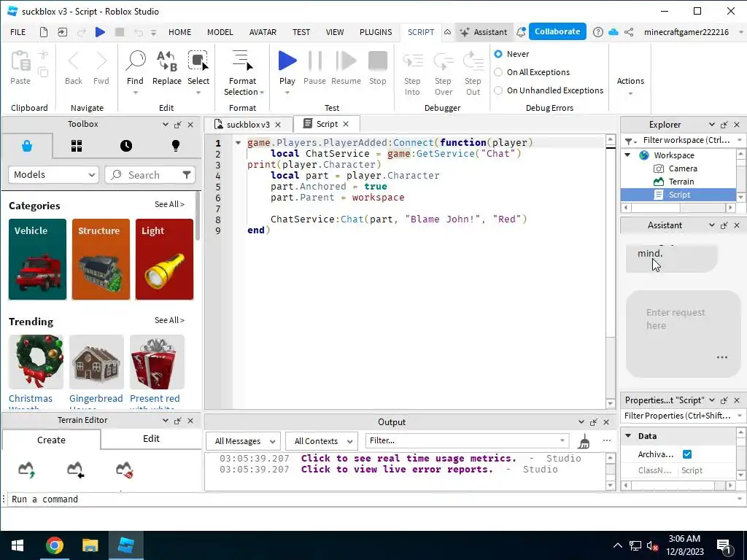Open the Toolbox Recent clock tab
Image resolution: width=747 pixels, height=560 pixels.
[x=126, y=146]
